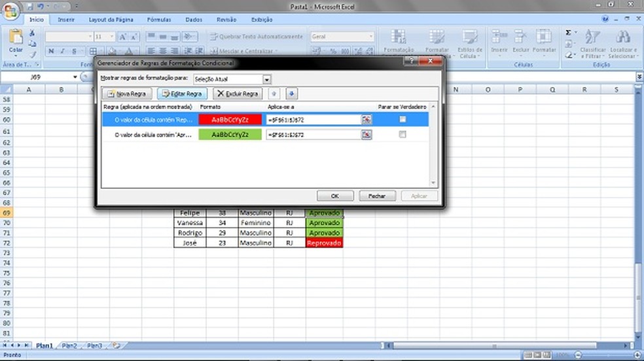This screenshot has height=361, width=644.
Task: Click the Nova Regra button
Action: [128, 94]
